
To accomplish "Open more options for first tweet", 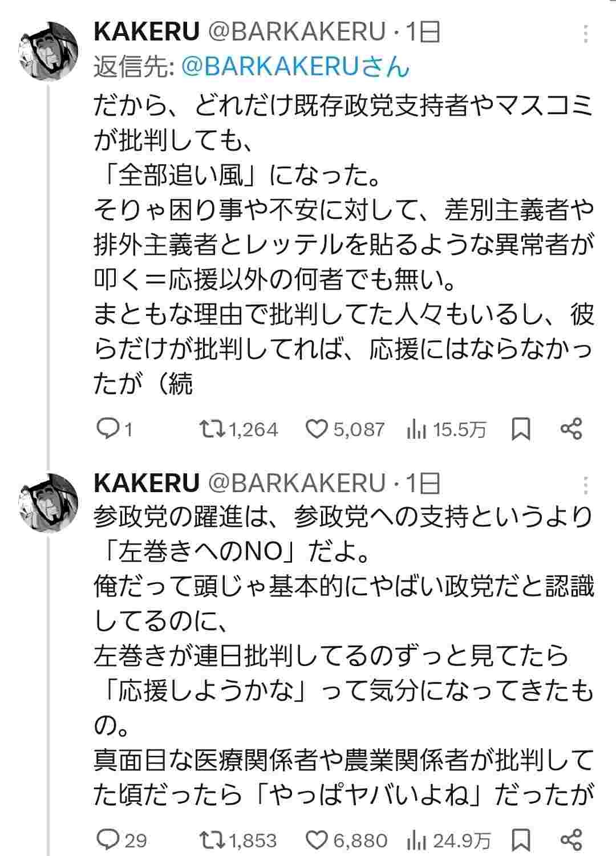I will click(586, 34).
